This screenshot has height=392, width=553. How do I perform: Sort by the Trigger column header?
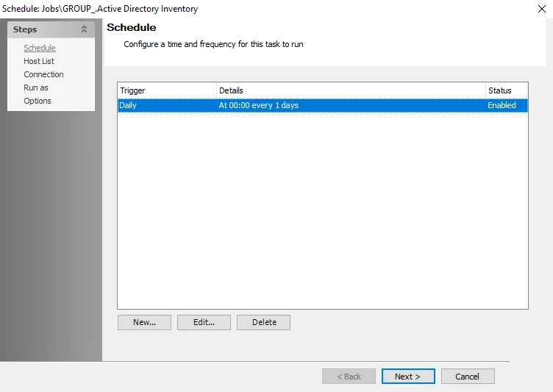point(167,90)
